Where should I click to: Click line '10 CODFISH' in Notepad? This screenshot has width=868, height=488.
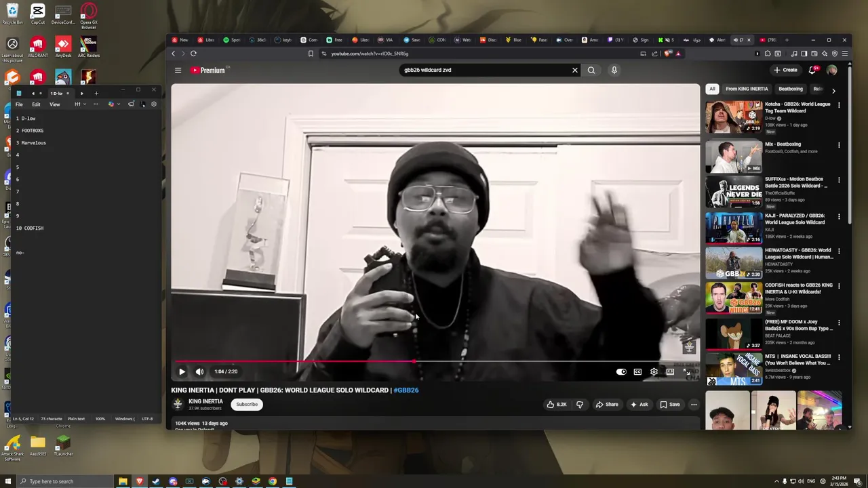click(30, 228)
